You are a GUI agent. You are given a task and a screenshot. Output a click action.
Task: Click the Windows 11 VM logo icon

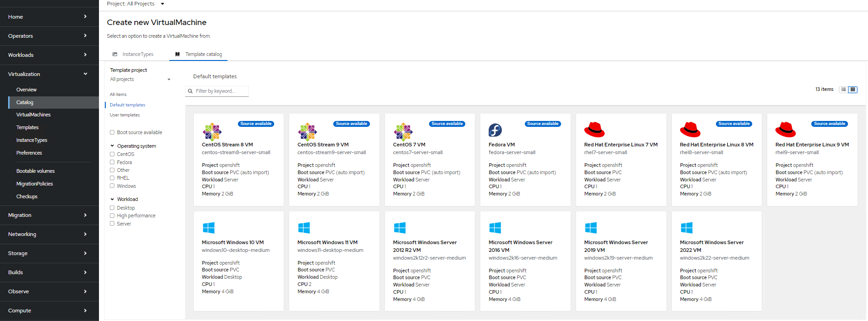(x=304, y=228)
